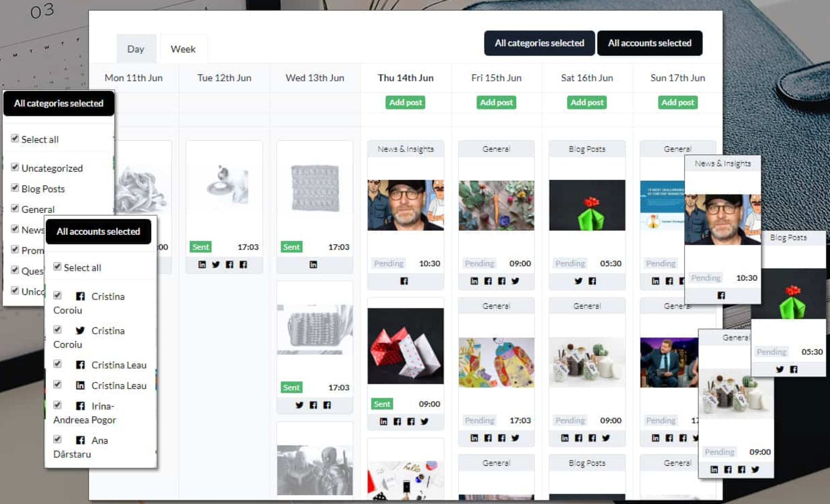Viewport: 830px width, 504px height.
Task: Click the Twitter icon beside the second Cristina Coroiu entry
Action: click(x=80, y=331)
